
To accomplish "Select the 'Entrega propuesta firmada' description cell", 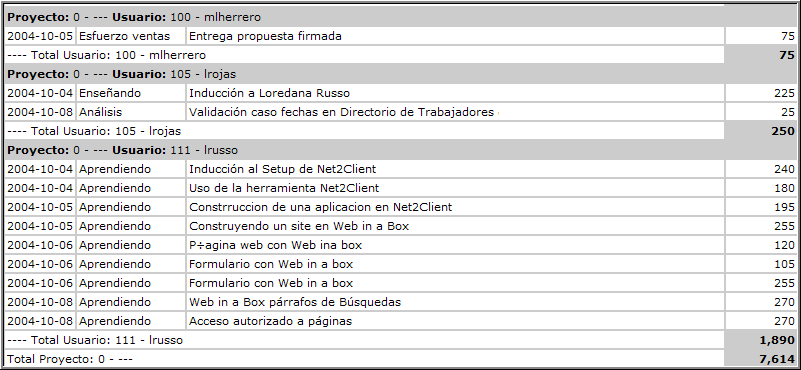I will click(455, 36).
